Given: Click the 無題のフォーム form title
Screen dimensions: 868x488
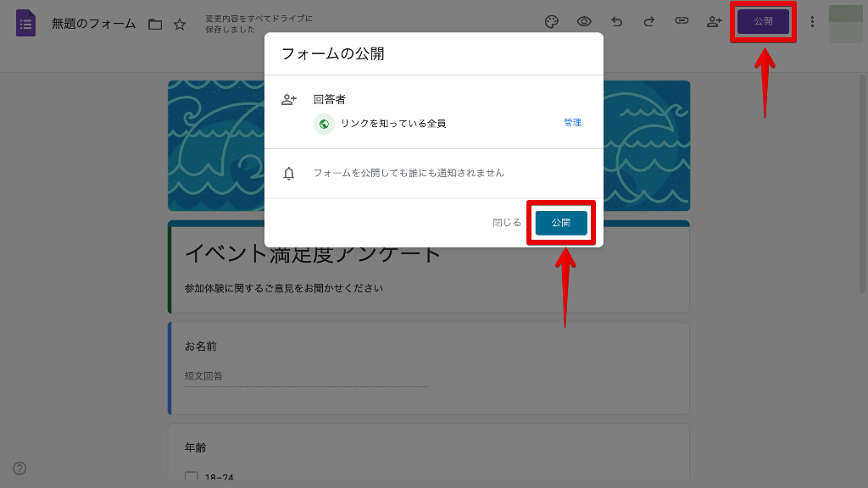Looking at the screenshot, I should [93, 24].
